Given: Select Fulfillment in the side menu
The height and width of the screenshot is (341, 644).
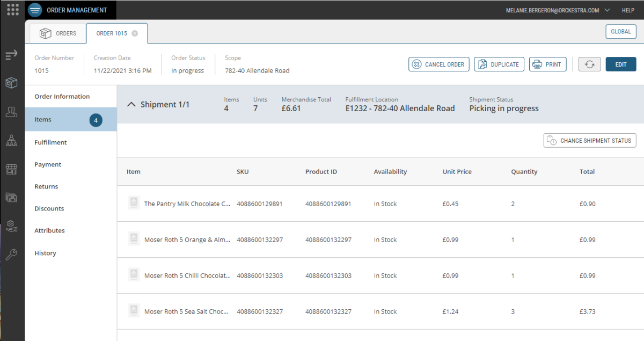Looking at the screenshot, I should [x=50, y=142].
